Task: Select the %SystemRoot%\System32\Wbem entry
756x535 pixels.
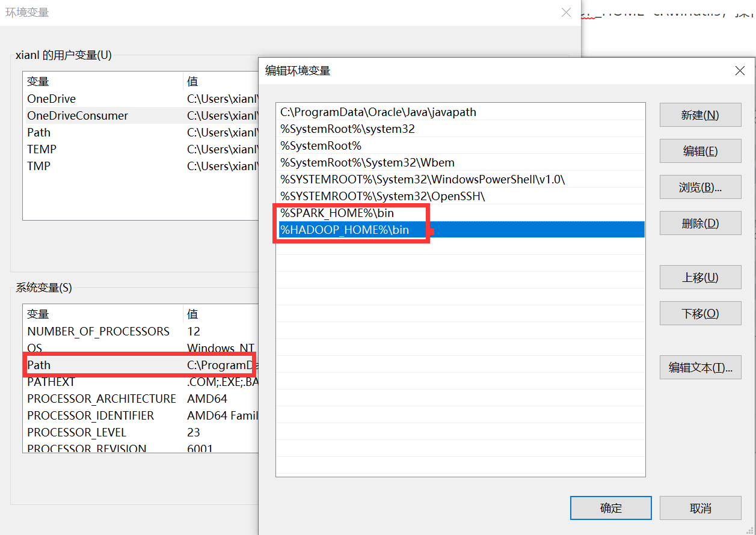Action: pos(461,162)
